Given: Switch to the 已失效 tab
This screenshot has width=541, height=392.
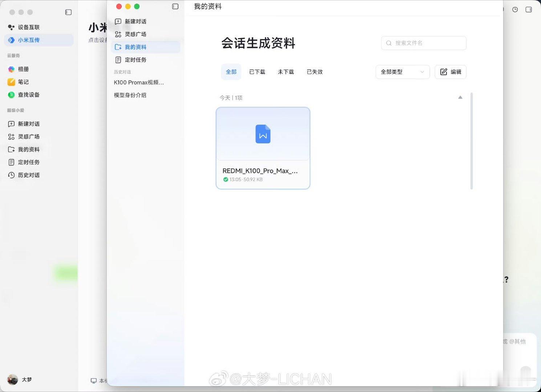Looking at the screenshot, I should point(315,72).
